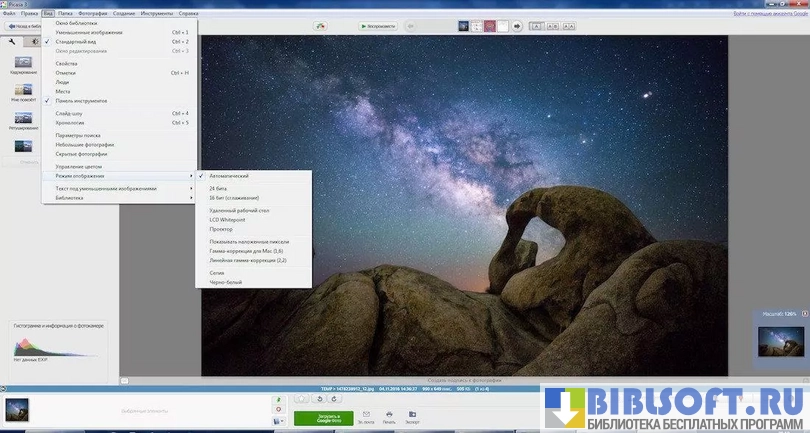Screen dimensions: 810x433
Task: Click the green Google upload button
Action: click(x=323, y=416)
